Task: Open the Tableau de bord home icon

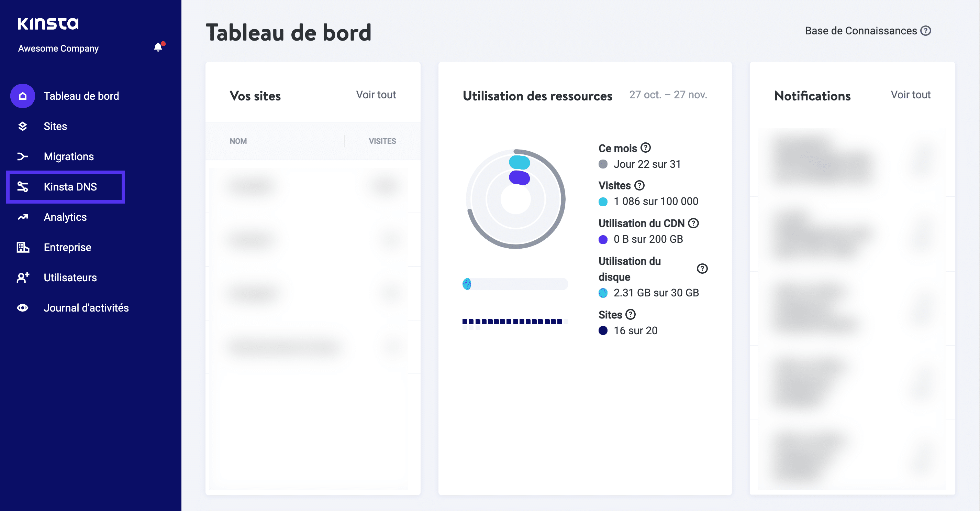Action: click(x=22, y=96)
